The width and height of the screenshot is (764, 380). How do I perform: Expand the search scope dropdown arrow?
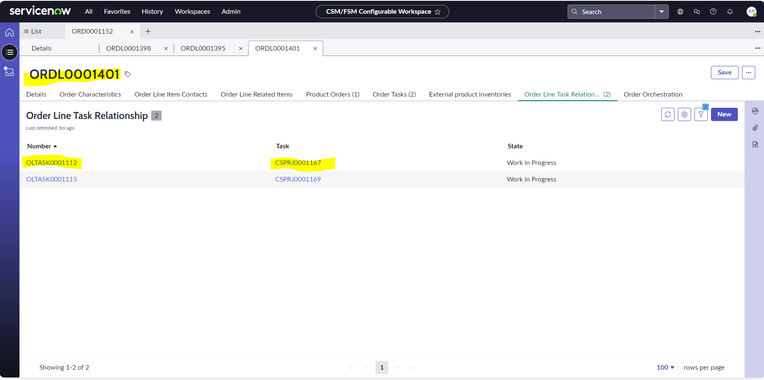click(x=662, y=12)
